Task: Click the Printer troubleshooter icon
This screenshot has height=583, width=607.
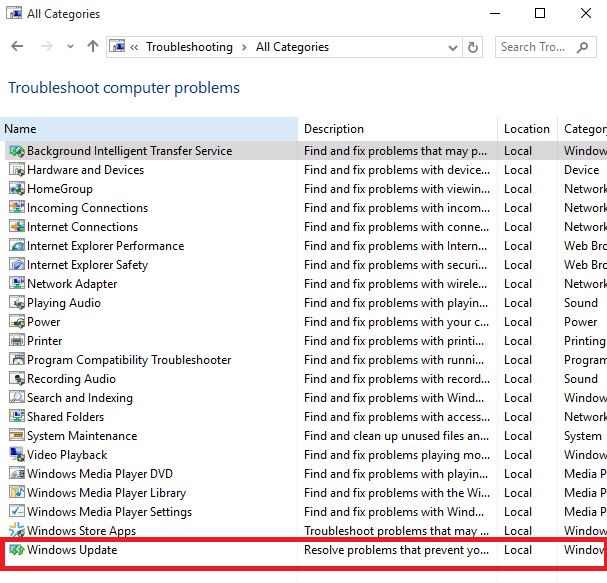Action: [17, 341]
